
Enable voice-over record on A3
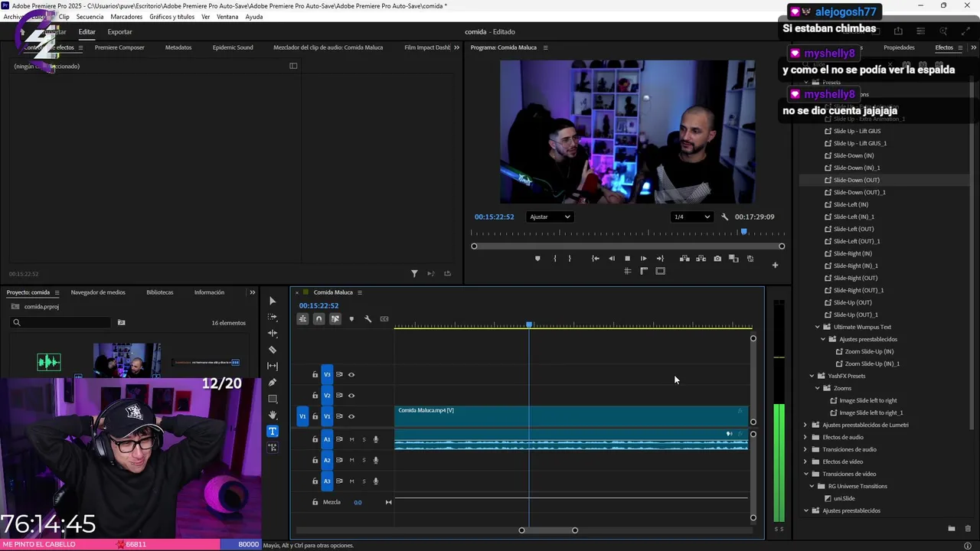click(376, 481)
